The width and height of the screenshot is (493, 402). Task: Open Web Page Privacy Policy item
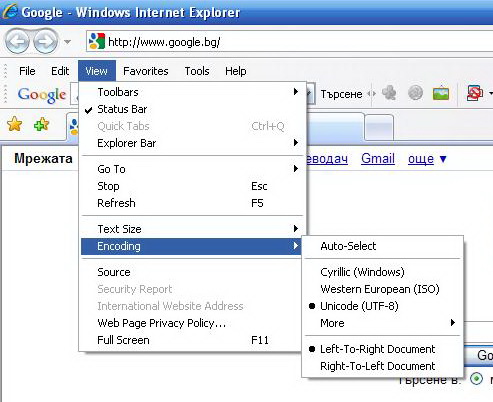click(x=192, y=323)
